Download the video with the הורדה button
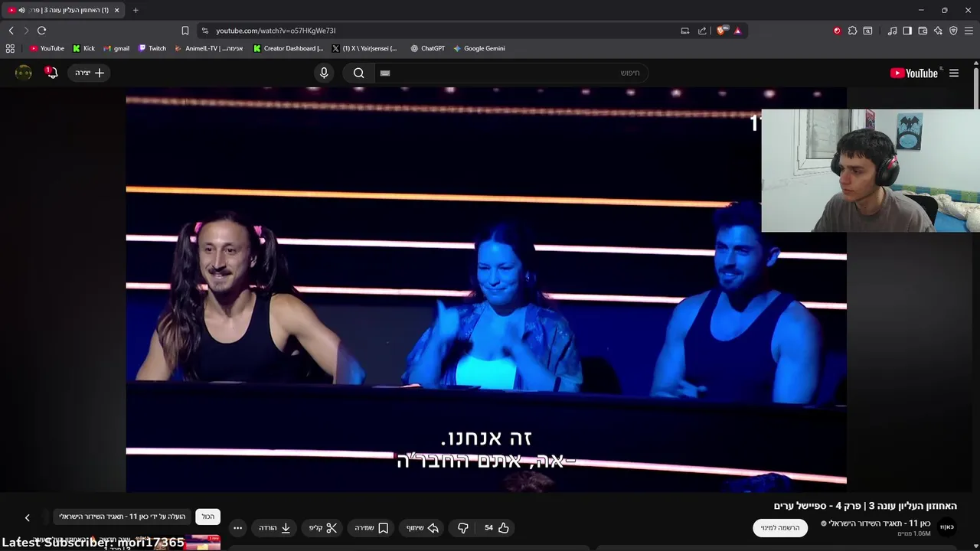This screenshot has width=980, height=551. click(x=275, y=528)
